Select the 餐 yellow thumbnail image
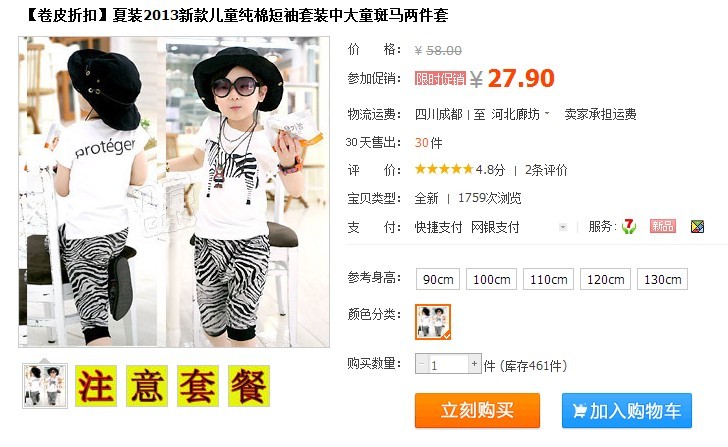The width and height of the screenshot is (728, 447). pyautogui.click(x=249, y=386)
